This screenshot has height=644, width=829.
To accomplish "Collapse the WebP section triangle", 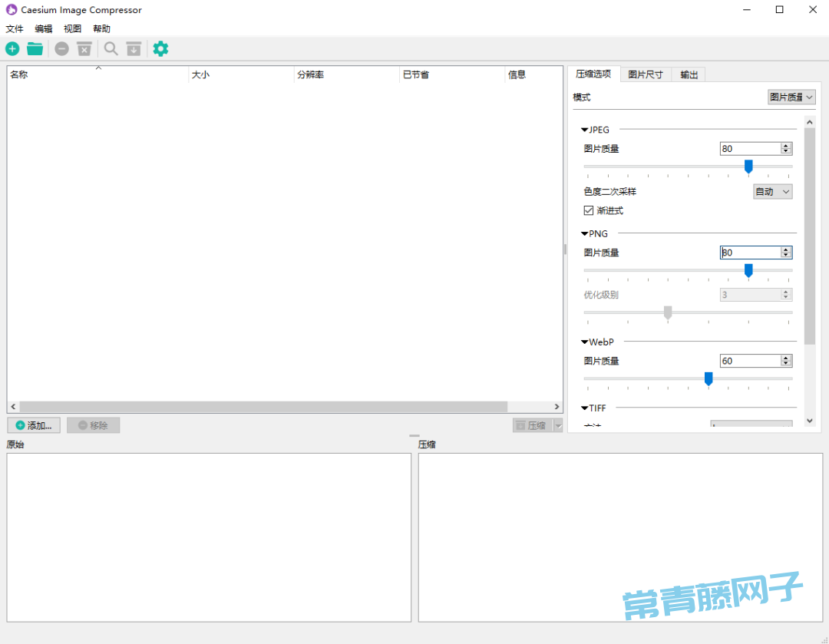I will (x=585, y=342).
